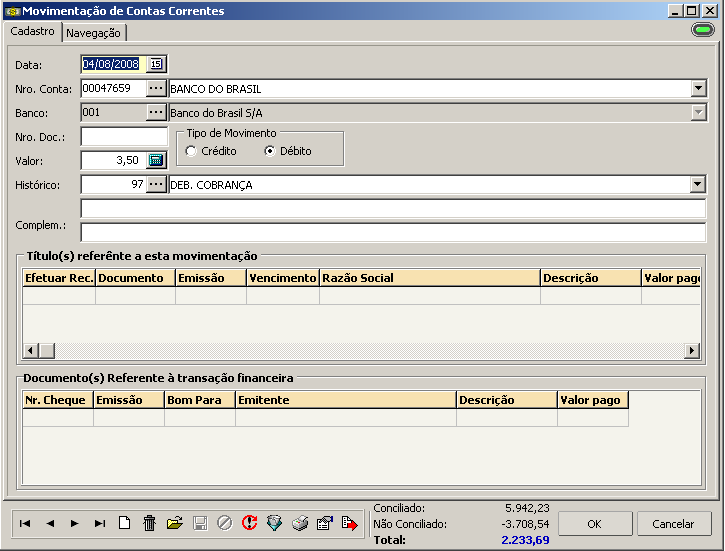
Task: Open the calendar picker beside Data
Action: (156, 64)
